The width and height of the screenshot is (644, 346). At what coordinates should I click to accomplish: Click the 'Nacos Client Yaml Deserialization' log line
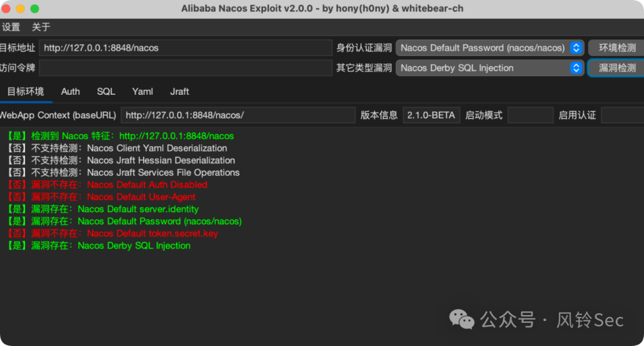(117, 148)
